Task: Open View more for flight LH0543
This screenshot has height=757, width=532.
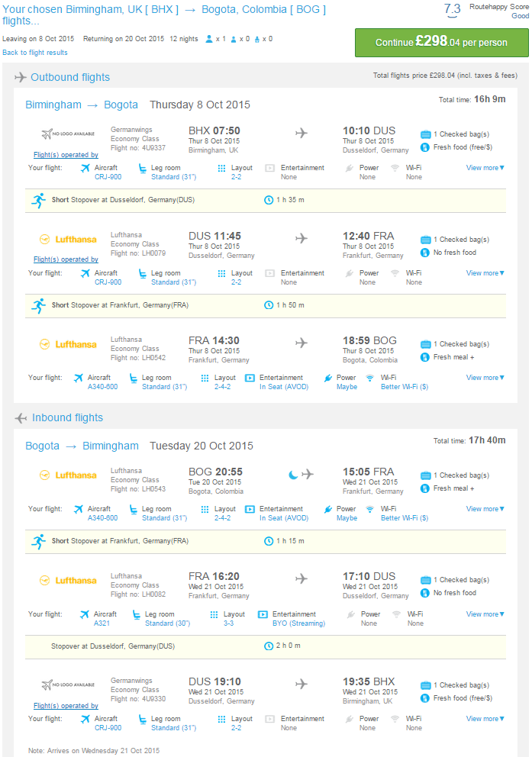Action: [485, 509]
